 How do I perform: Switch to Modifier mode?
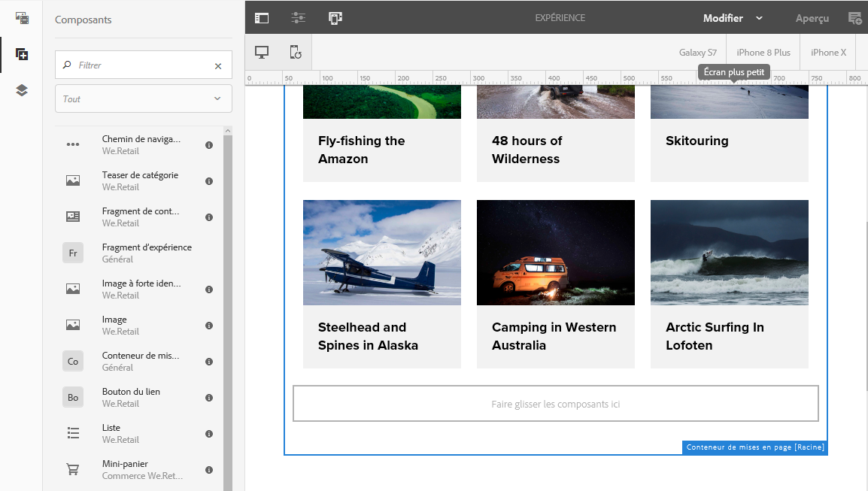(x=723, y=18)
